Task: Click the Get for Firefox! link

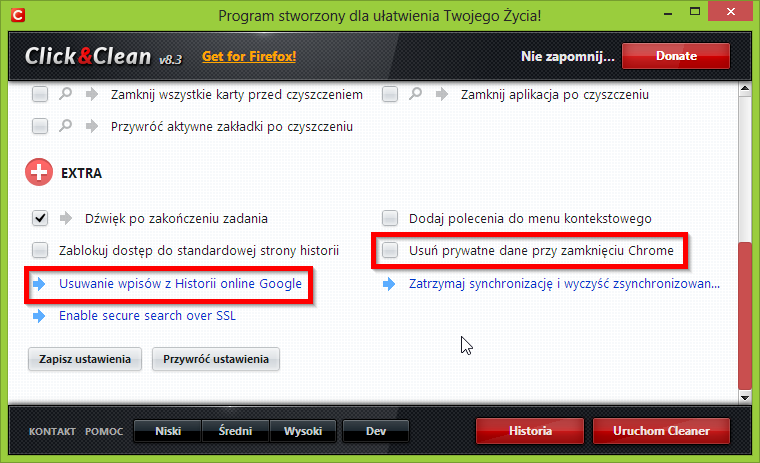Action: [x=249, y=56]
